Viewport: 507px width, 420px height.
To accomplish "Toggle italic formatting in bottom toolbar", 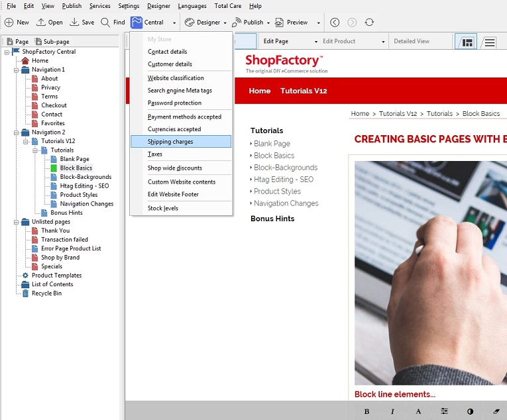I will coord(392,411).
